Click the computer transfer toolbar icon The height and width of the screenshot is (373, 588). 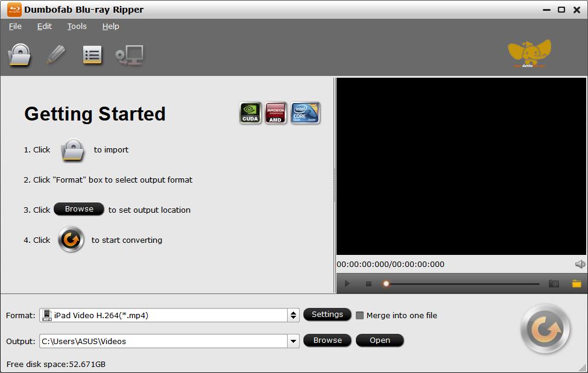[x=129, y=55]
